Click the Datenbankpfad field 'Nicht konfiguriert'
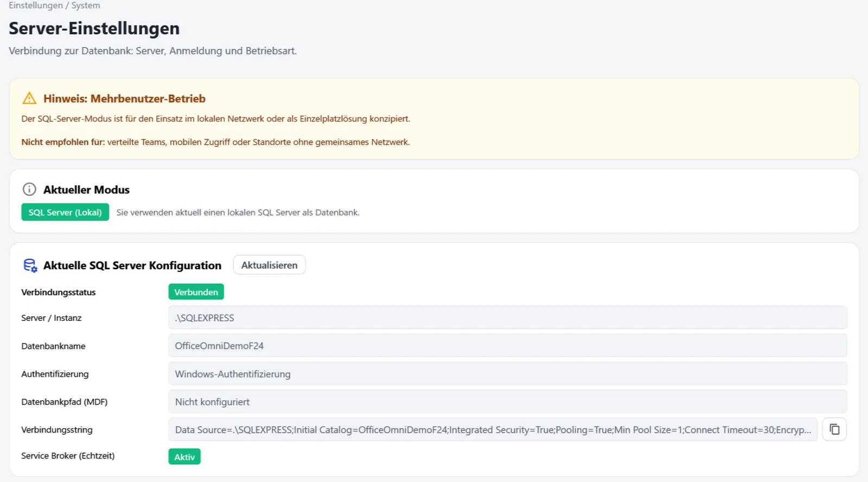Screen dimensions: 868x482 coord(507,402)
